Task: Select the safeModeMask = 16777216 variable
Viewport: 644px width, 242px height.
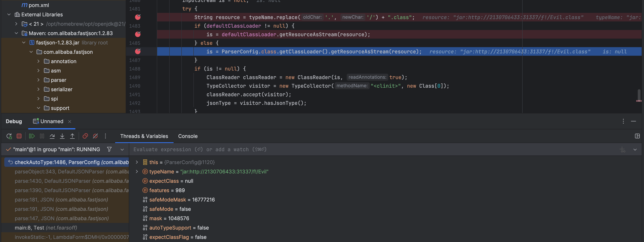Action: pos(182,200)
